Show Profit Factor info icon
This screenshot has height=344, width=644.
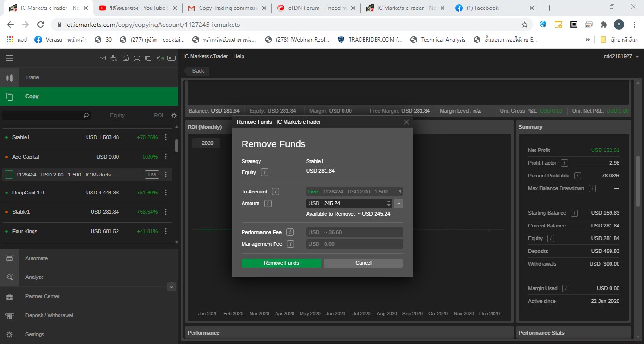pos(564,163)
